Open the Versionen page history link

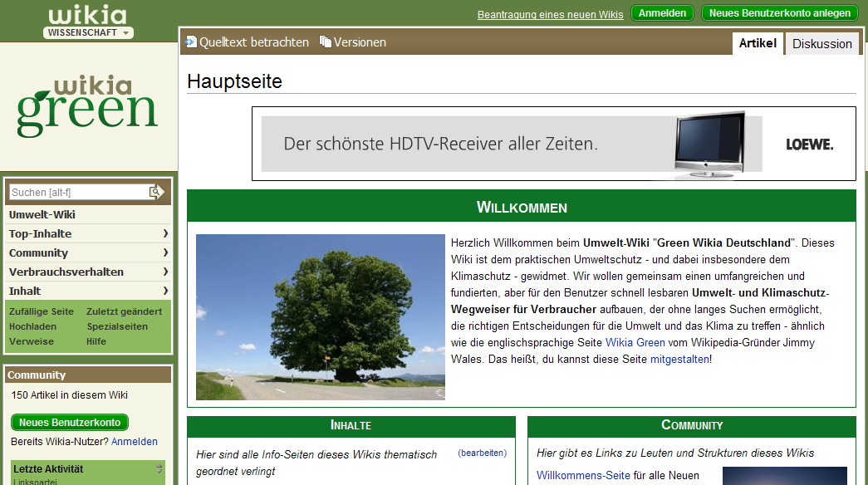[x=360, y=42]
